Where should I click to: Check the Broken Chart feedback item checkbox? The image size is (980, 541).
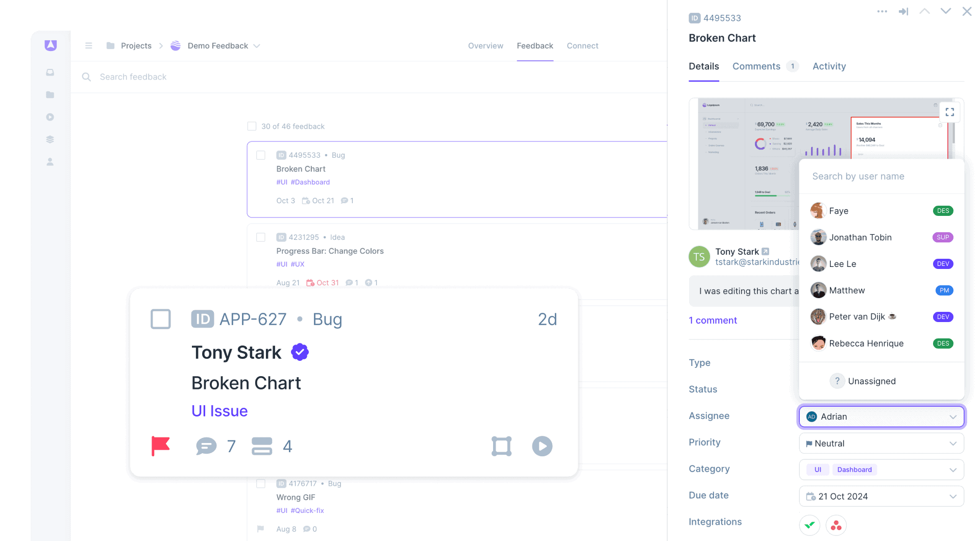coord(261,155)
